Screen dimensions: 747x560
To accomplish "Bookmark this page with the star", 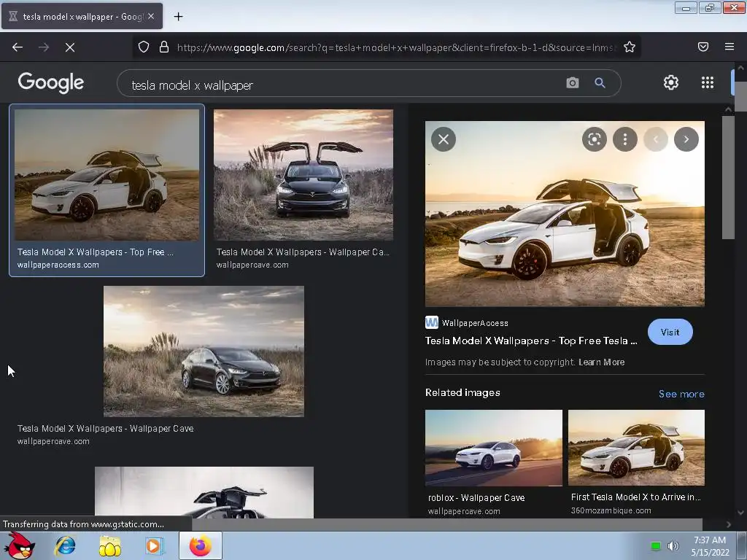I will pos(630,47).
